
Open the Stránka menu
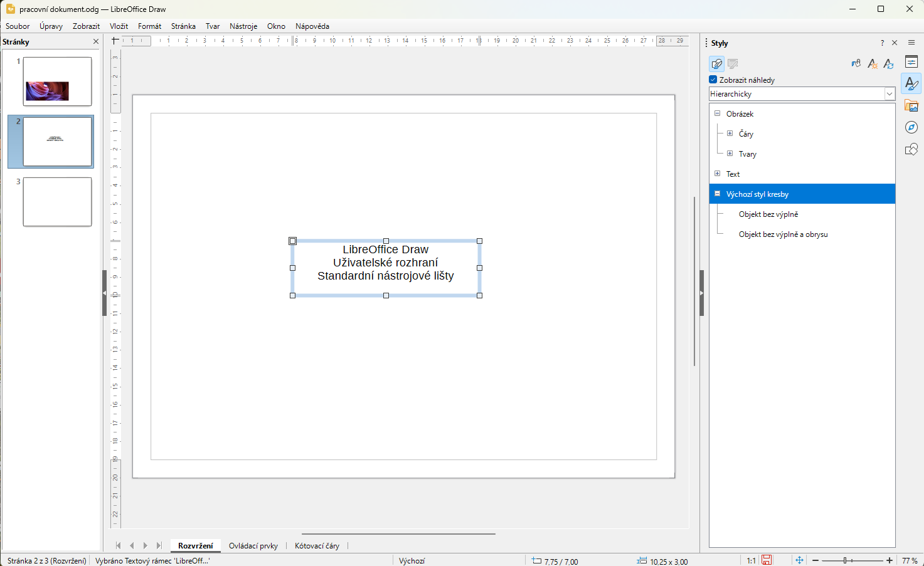183,26
